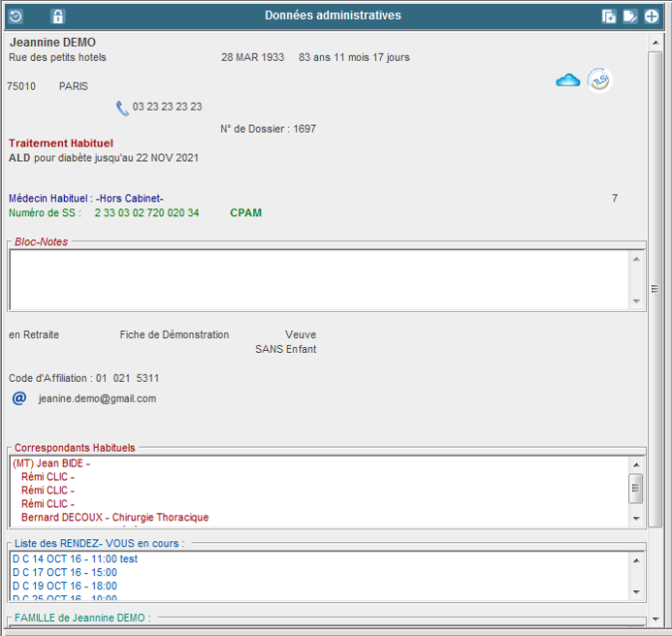
Task: Click the blue cloud icon
Action: point(567,80)
